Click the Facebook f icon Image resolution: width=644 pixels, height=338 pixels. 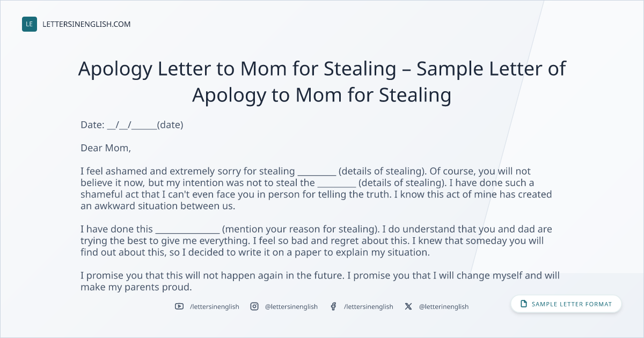[x=333, y=306]
